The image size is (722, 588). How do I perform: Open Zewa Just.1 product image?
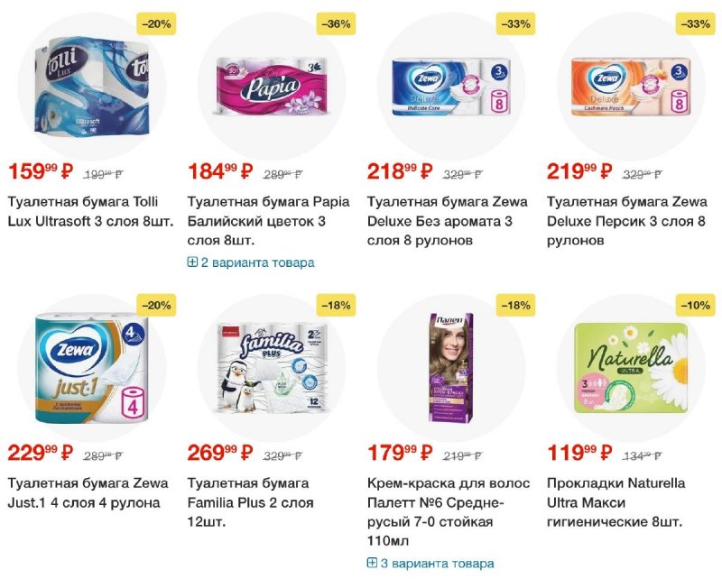pos(92,368)
